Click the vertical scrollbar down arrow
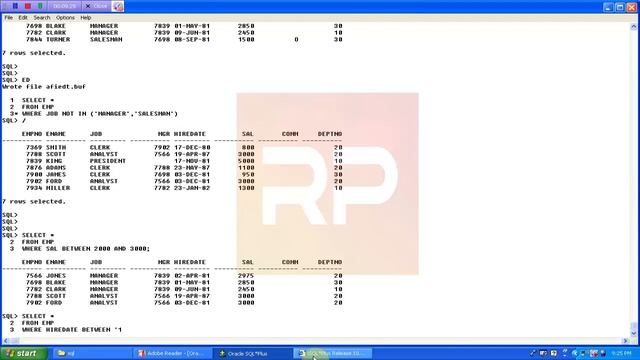 633,333
